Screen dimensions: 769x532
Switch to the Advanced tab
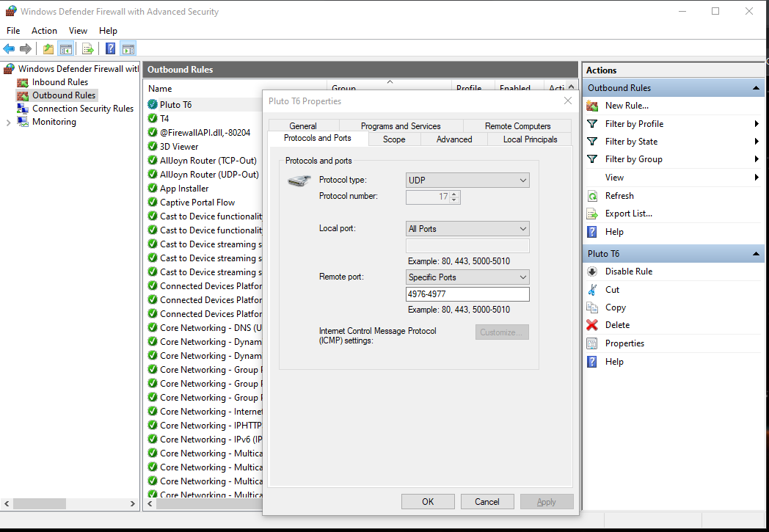pos(454,139)
